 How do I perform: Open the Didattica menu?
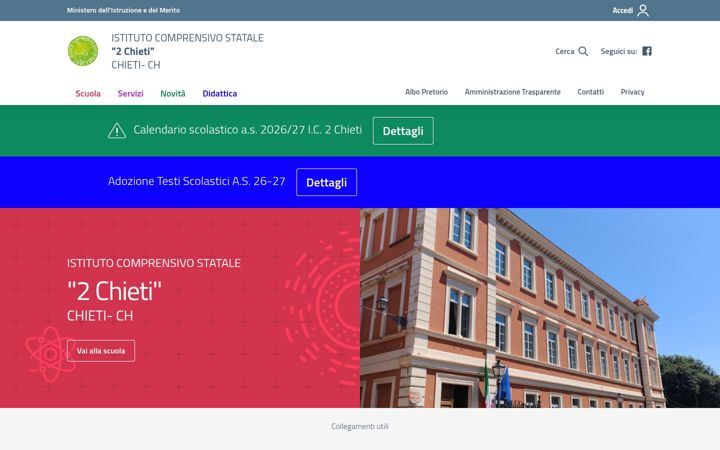(x=219, y=93)
